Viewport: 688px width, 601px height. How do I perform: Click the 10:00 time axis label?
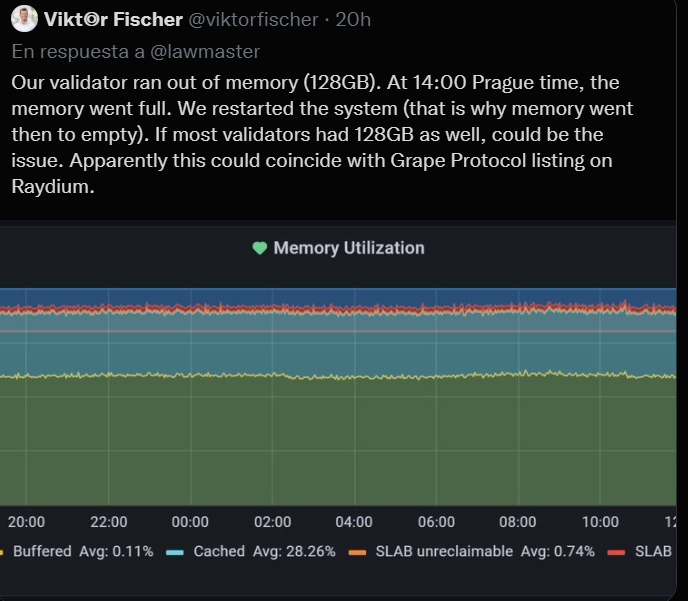600,522
